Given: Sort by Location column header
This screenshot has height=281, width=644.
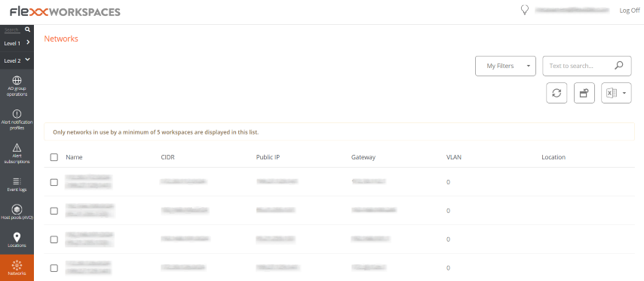Looking at the screenshot, I should coord(554,157).
